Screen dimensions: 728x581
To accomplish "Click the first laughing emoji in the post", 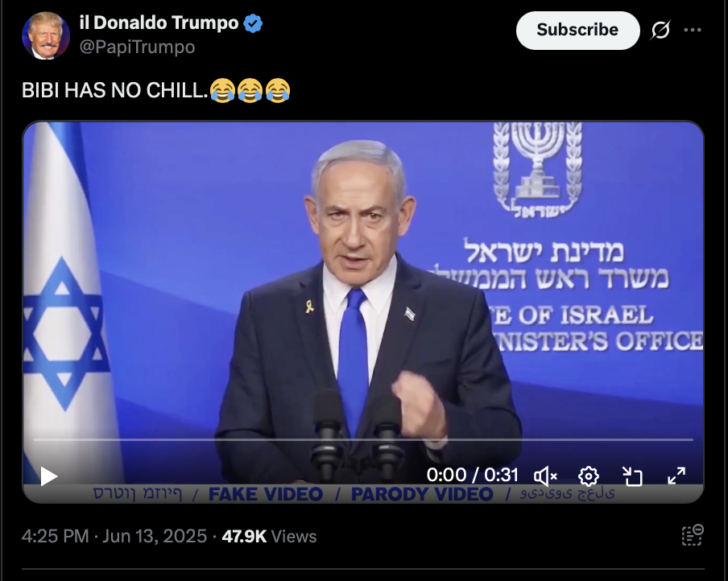I will (x=222, y=90).
